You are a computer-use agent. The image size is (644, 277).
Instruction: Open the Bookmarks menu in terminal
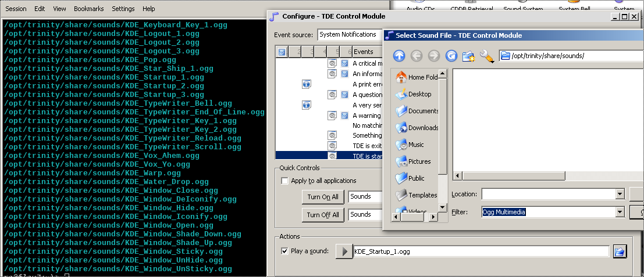pyautogui.click(x=88, y=9)
